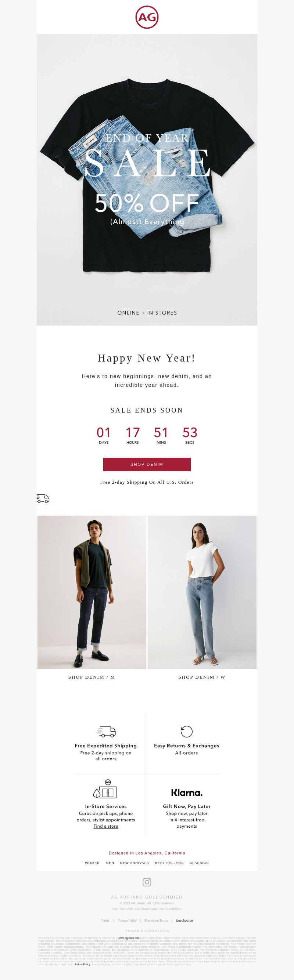Open the Instagram icon in footer
This screenshot has height=980, width=294.
coord(147,882)
